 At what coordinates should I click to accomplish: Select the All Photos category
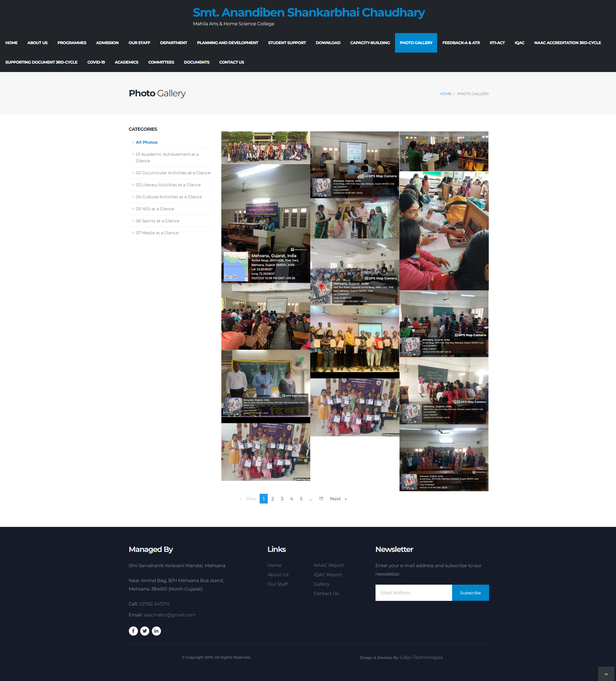146,142
